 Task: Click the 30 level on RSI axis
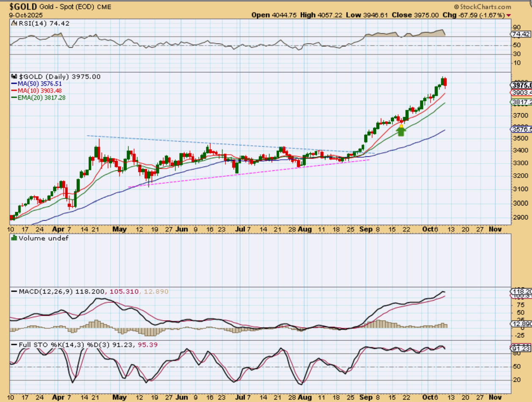point(516,54)
